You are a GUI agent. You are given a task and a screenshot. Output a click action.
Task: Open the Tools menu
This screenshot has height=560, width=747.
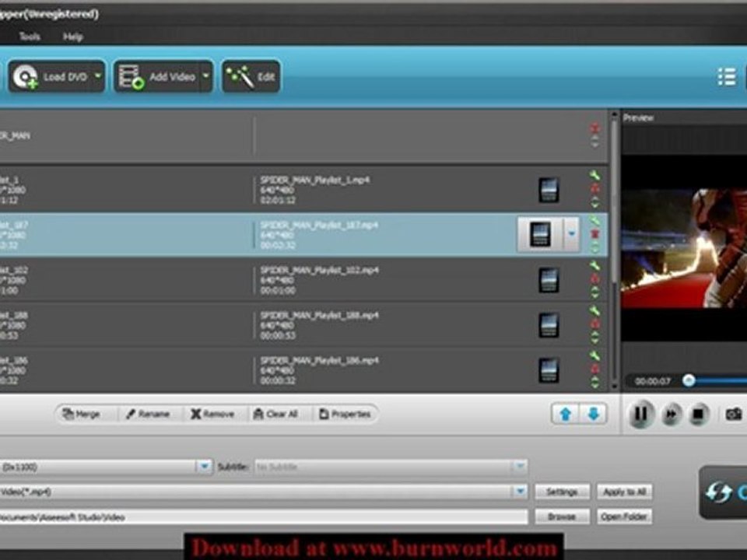click(x=30, y=37)
